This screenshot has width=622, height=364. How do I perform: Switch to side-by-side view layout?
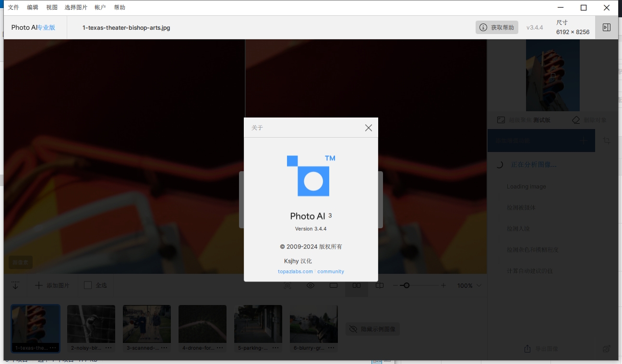tap(357, 285)
